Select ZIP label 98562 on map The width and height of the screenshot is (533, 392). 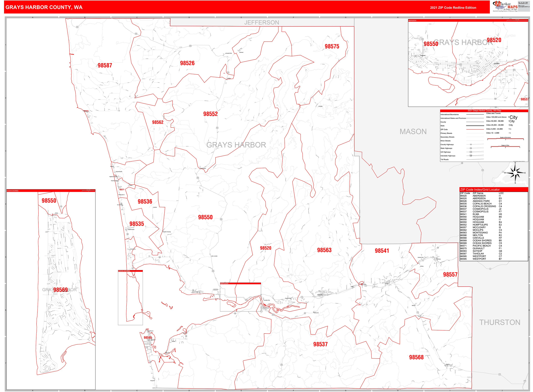[x=158, y=122]
